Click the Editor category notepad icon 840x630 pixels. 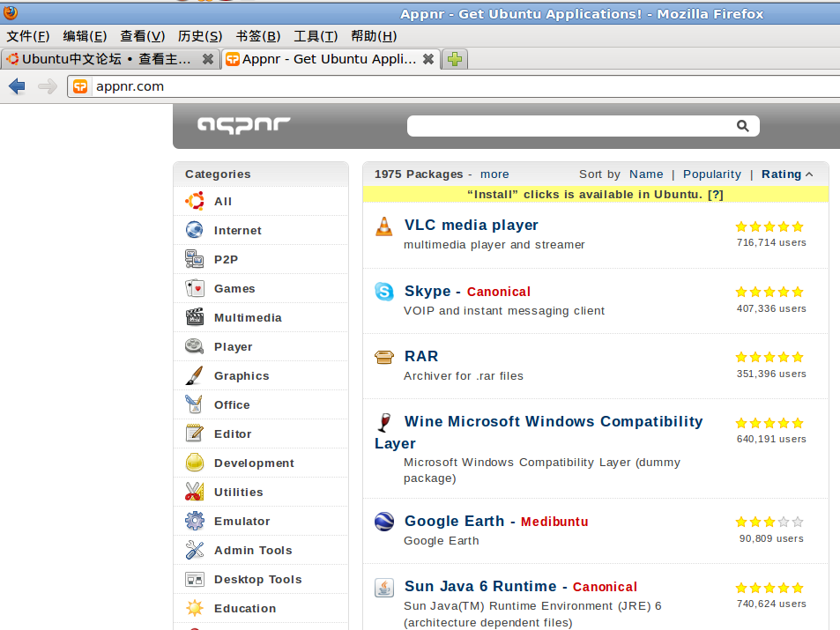click(195, 434)
